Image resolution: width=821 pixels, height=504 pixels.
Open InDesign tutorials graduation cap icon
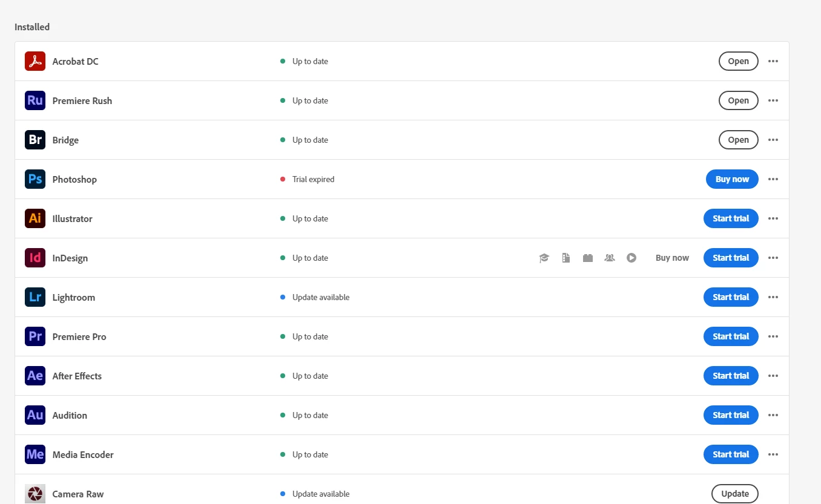pyautogui.click(x=544, y=258)
